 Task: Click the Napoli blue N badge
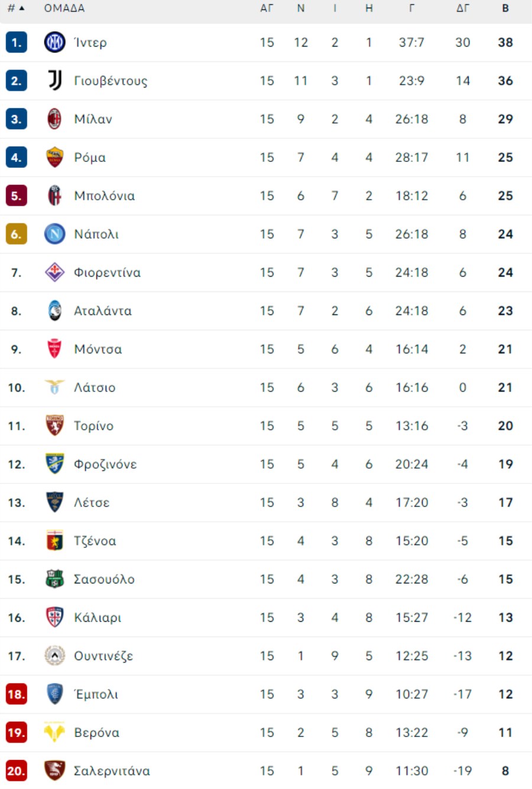click(x=54, y=235)
